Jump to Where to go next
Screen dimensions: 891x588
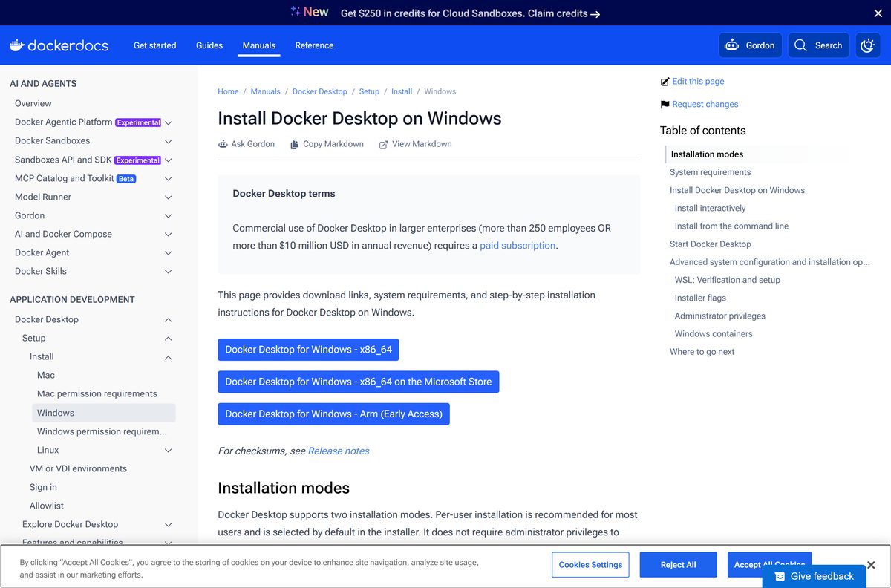[702, 351]
